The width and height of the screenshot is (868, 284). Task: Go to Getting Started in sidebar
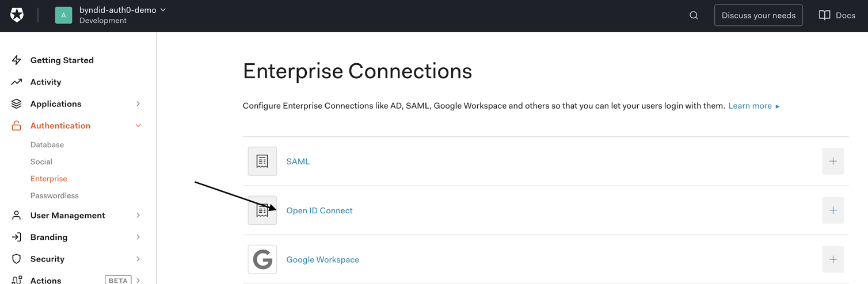[62, 60]
